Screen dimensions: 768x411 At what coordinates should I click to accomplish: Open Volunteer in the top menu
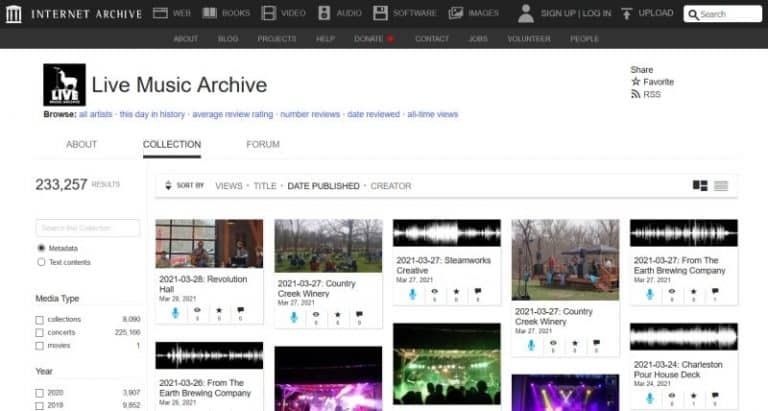[x=529, y=39]
